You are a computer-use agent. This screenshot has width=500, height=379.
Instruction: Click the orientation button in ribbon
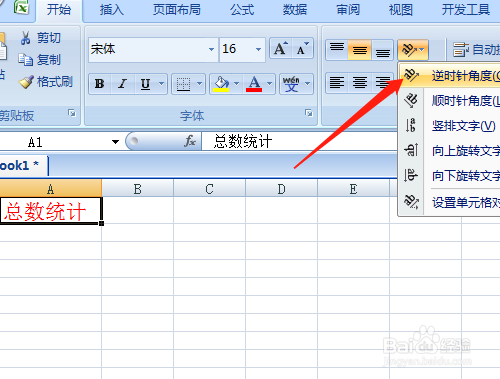coord(413,50)
